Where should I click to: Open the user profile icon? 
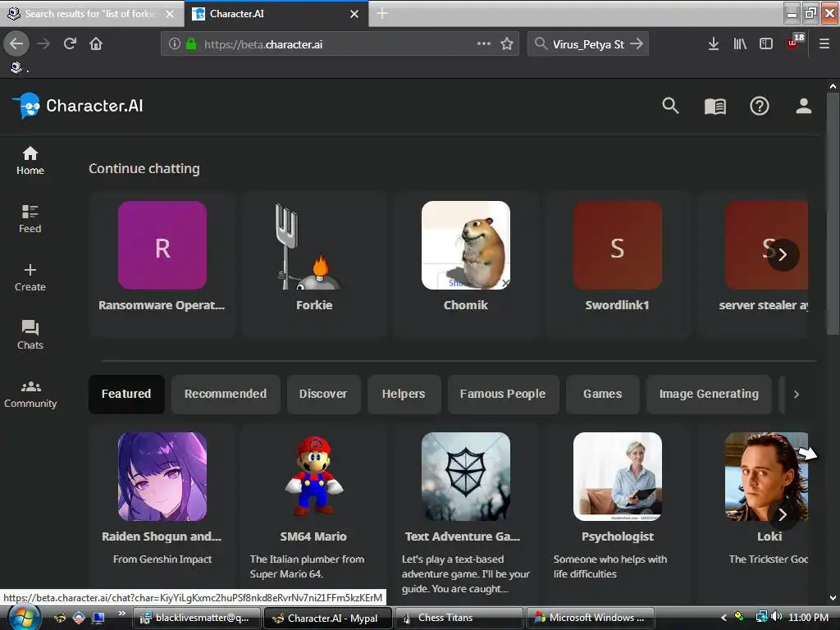pos(803,106)
